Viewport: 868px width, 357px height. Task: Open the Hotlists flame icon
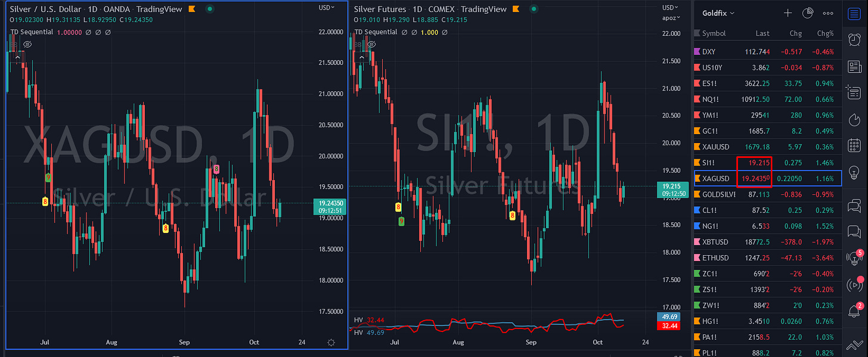coord(854,120)
